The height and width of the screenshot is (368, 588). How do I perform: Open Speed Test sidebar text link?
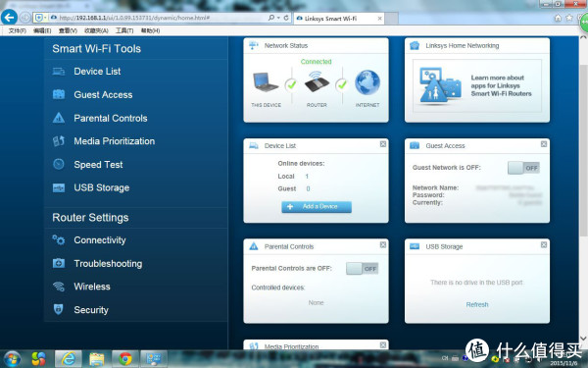[x=98, y=165]
